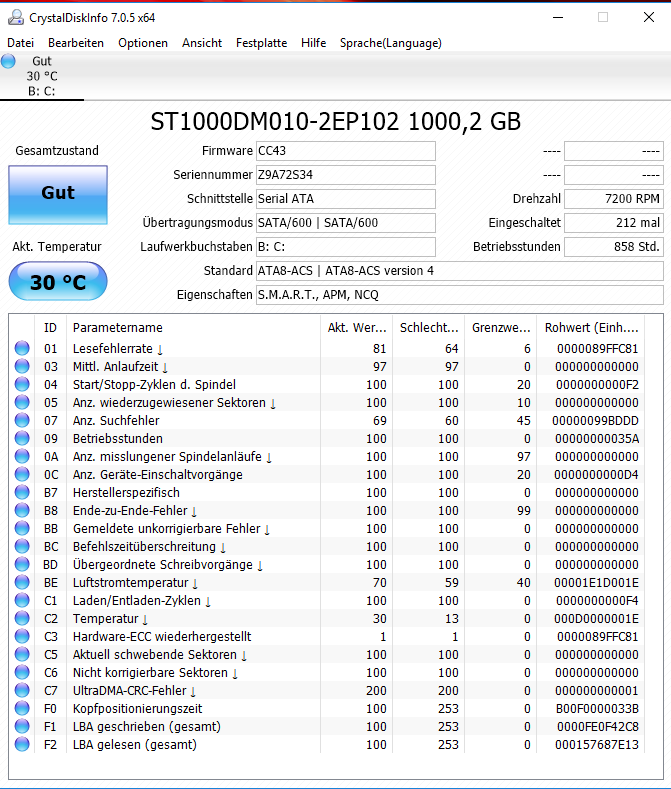
Task: Click status orb of Geräte-Einschaltvorgänge row
Action: [x=22, y=475]
